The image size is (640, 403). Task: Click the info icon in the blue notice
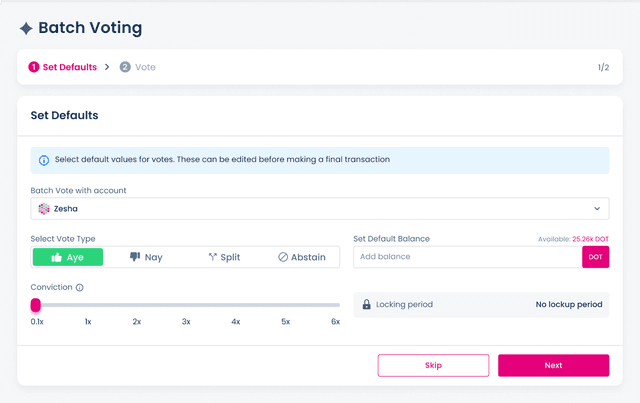44,160
